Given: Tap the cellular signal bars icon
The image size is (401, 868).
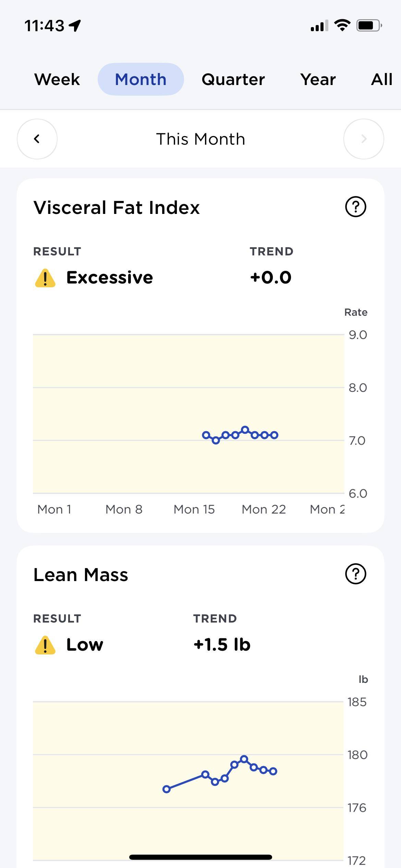Looking at the screenshot, I should [319, 26].
